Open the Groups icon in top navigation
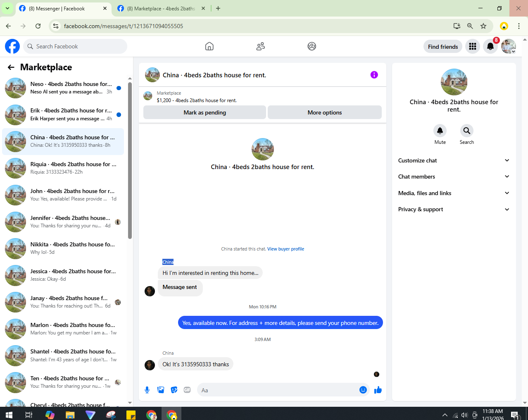The image size is (528, 420). (x=312, y=46)
